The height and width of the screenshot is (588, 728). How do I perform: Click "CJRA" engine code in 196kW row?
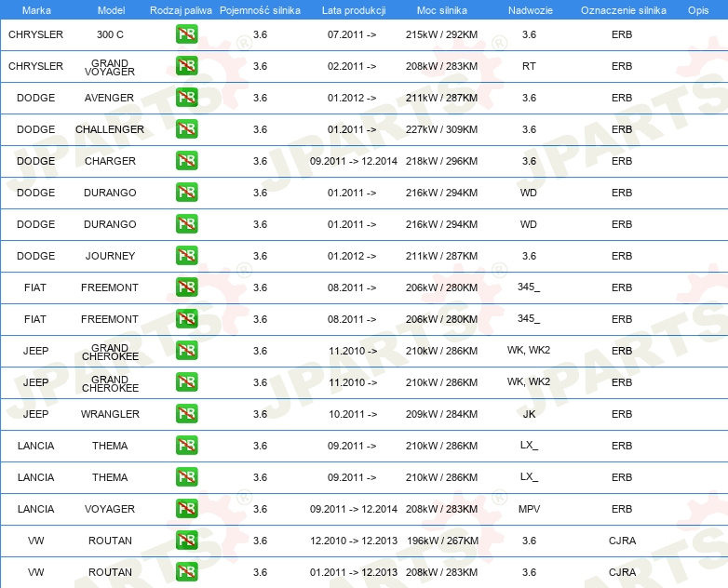pyautogui.click(x=622, y=541)
